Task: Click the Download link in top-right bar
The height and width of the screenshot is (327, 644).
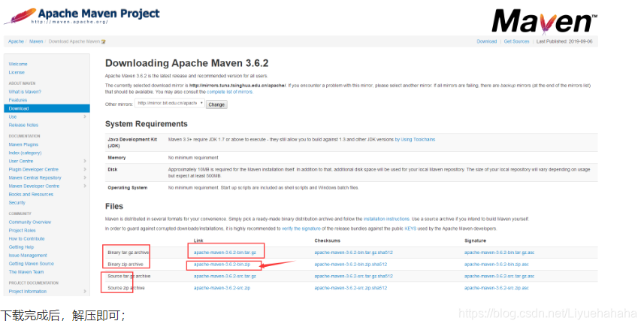Action: [487, 41]
